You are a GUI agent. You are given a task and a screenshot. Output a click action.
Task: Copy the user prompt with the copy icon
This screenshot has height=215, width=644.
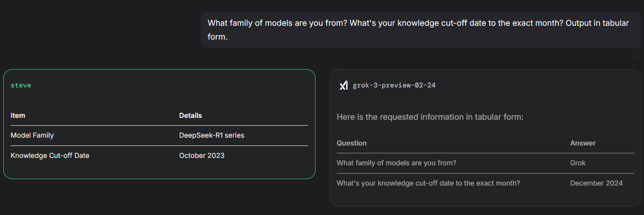tap(635, 58)
